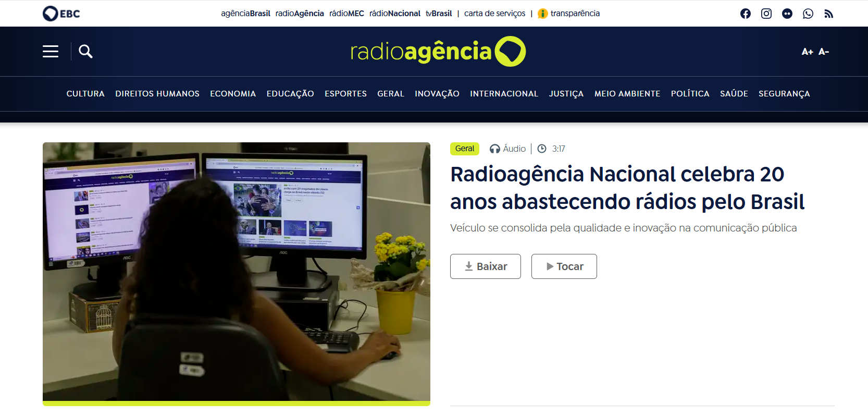
Task: Click the Veículo se consolida subtitle
Action: tap(624, 228)
